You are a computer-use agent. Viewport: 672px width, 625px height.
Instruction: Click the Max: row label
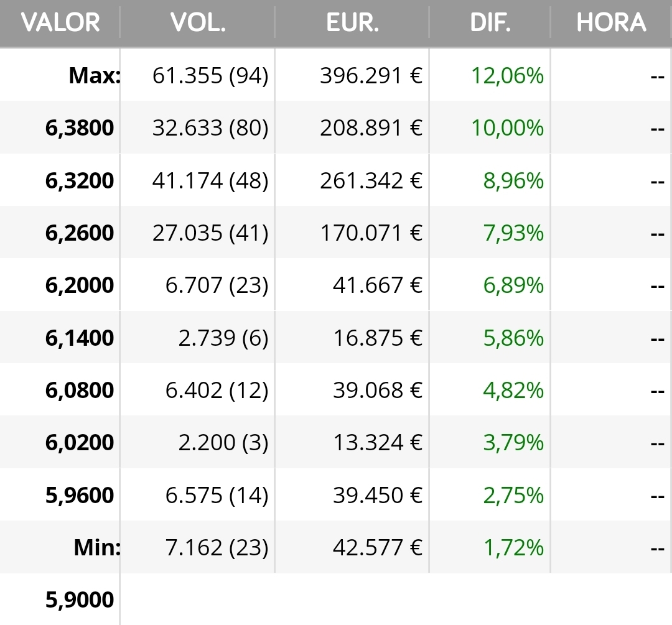(x=94, y=76)
